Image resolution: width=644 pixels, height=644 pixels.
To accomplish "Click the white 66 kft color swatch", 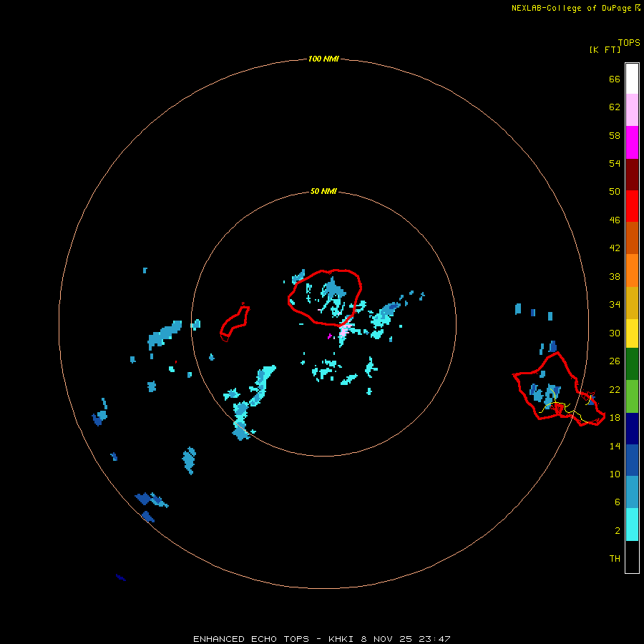I will (632, 79).
